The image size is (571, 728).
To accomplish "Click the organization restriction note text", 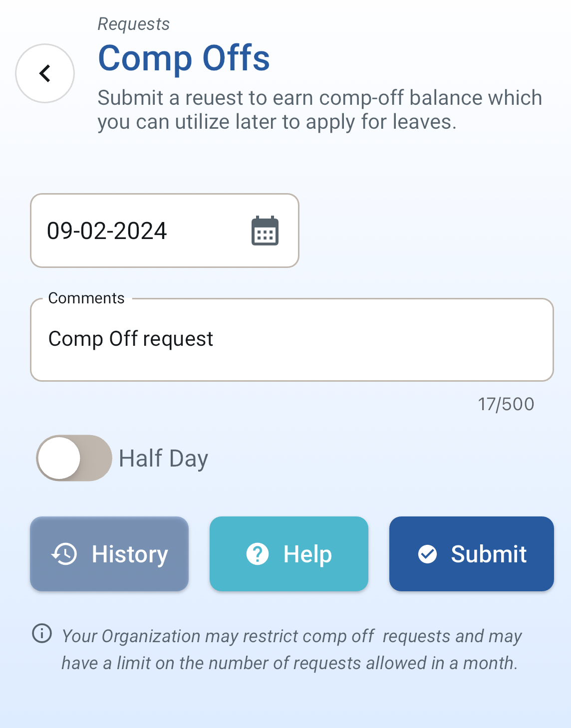I will coord(291,650).
